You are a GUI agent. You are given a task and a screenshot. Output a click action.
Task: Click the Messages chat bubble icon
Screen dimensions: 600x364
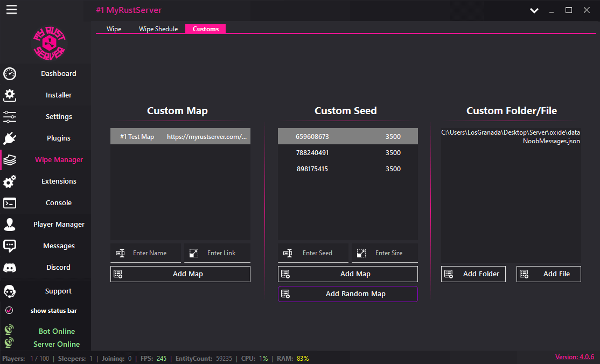click(x=10, y=246)
